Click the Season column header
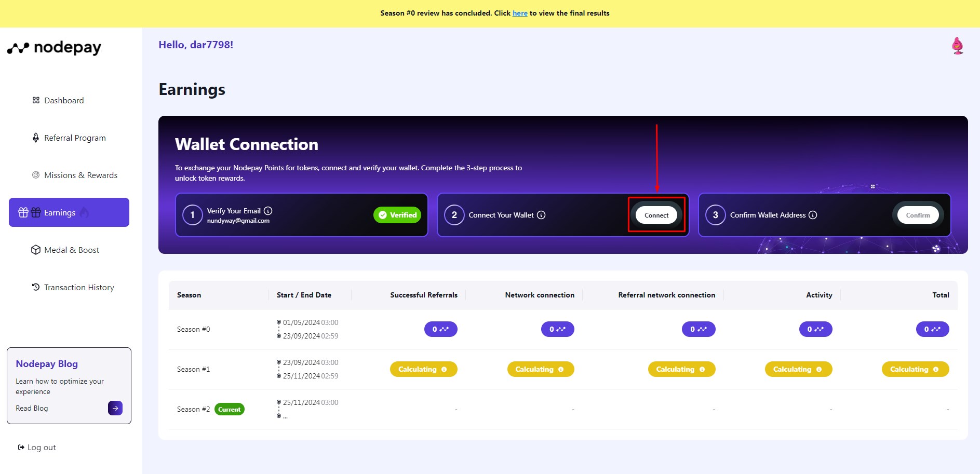Screen dimensions: 980x474 point(189,295)
